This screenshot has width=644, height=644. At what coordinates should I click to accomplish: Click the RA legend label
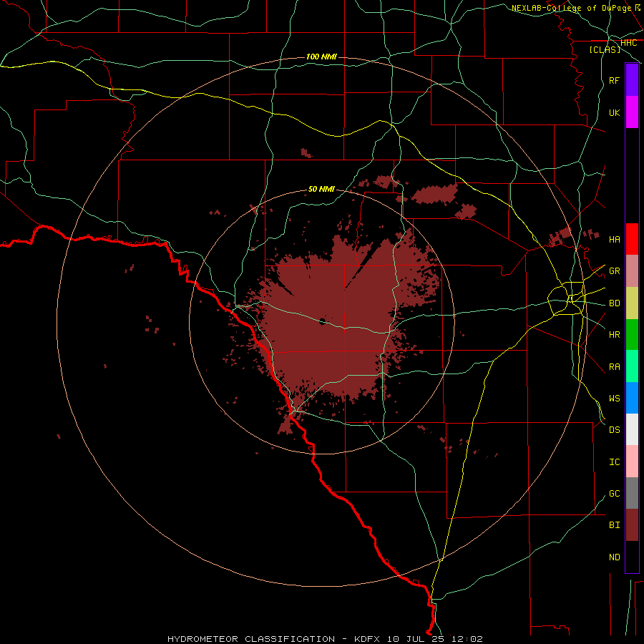click(614, 367)
